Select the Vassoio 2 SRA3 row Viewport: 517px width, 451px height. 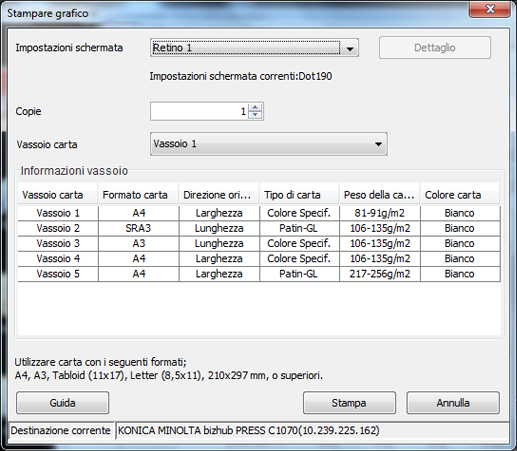coord(259,228)
